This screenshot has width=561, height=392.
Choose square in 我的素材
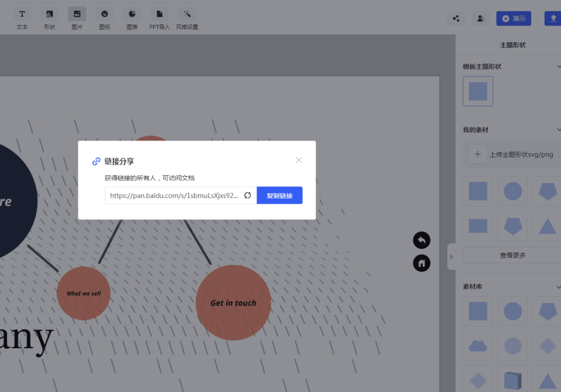click(x=478, y=191)
